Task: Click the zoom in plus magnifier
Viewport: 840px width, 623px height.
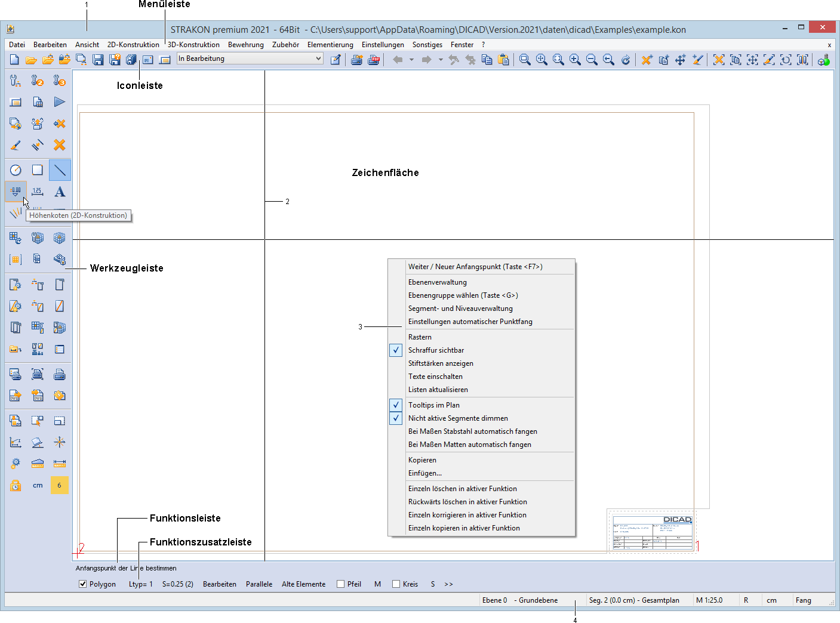Action: (575, 59)
